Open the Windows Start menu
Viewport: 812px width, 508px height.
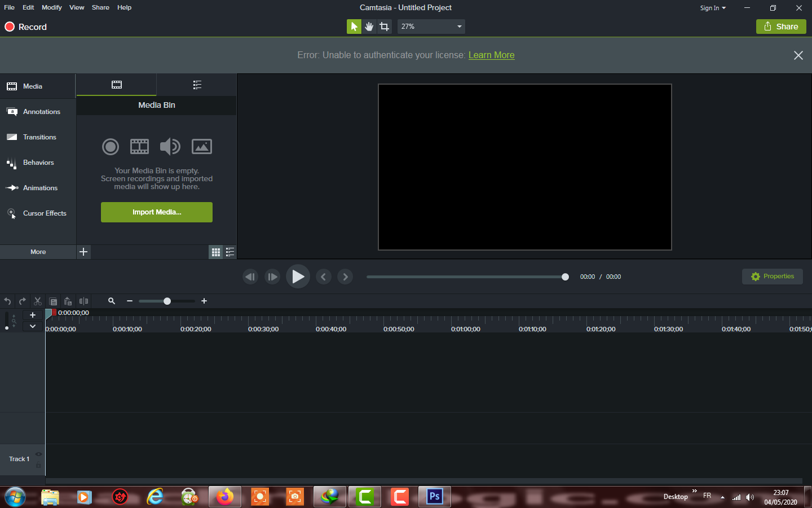click(15, 497)
